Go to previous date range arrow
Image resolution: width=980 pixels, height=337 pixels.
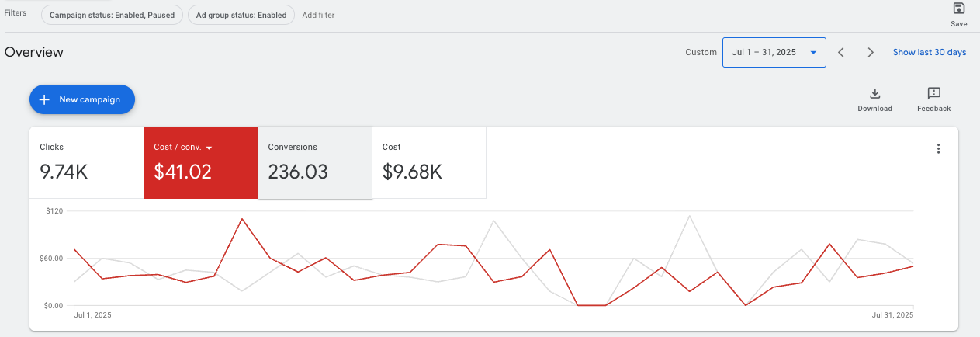(x=841, y=53)
